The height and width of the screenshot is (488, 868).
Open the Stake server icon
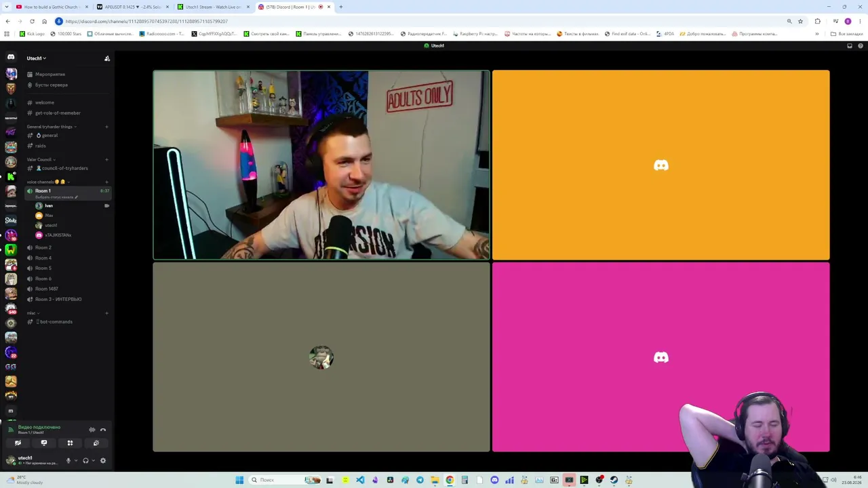[11, 220]
